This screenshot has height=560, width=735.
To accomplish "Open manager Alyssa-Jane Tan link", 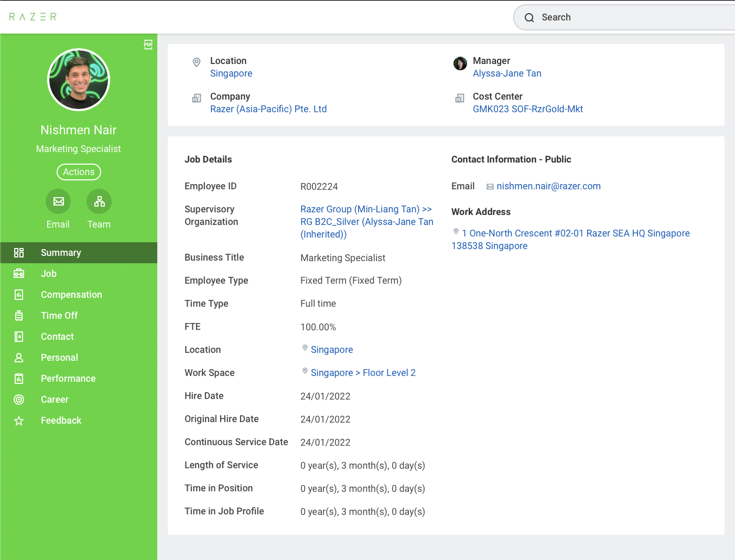I will (x=507, y=73).
